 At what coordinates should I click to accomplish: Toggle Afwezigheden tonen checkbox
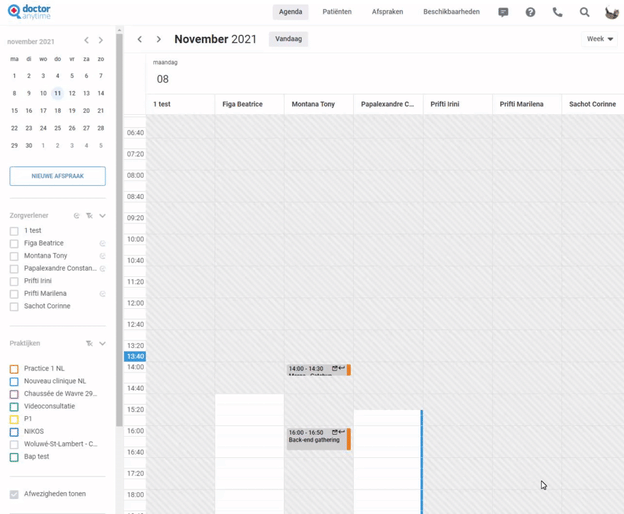pyautogui.click(x=14, y=494)
